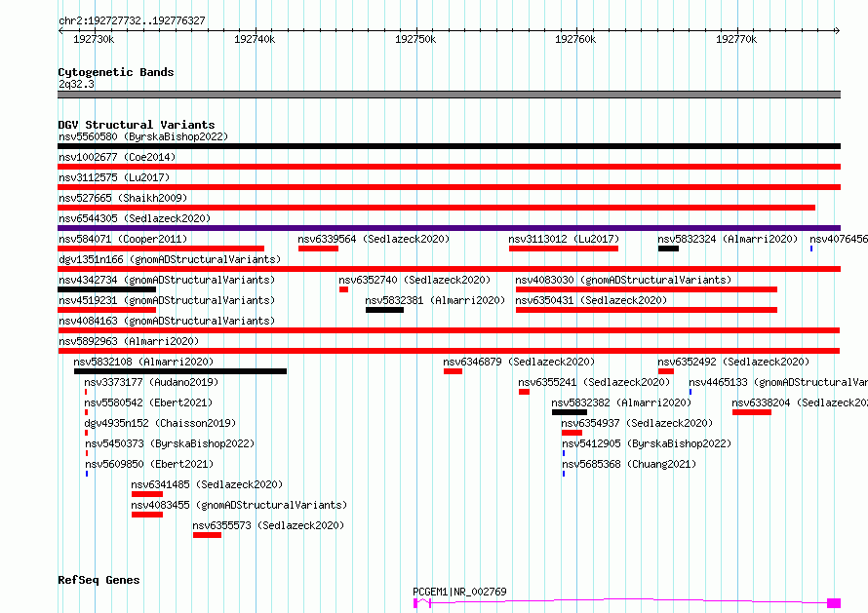The width and height of the screenshot is (868, 613).
Task: Click the PCGEM1 last exon magenta block
Action: tap(834, 603)
